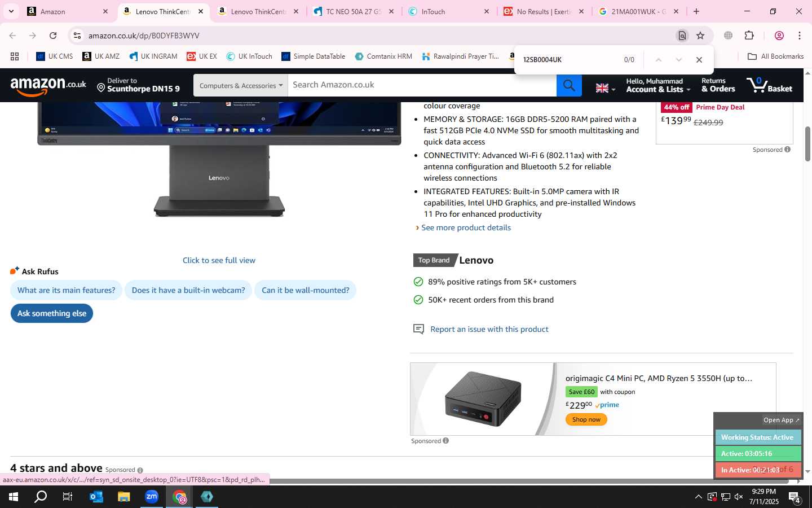Click the taskbar clock and date
812x508 pixels.
[764, 497]
